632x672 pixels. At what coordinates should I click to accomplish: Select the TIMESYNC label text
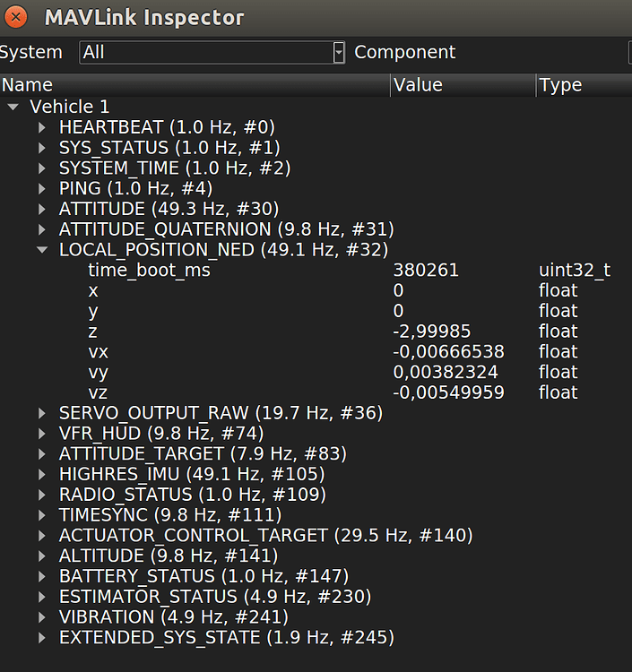pos(170,515)
